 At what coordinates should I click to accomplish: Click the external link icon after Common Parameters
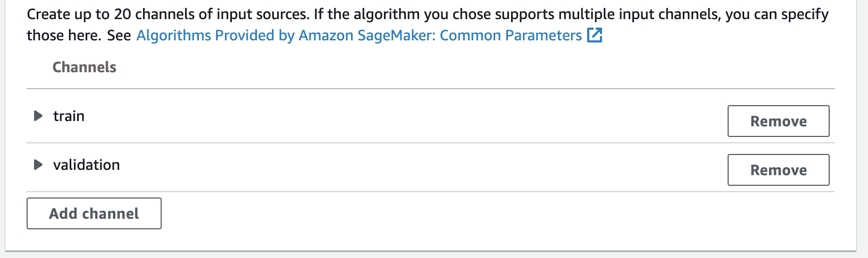point(594,36)
